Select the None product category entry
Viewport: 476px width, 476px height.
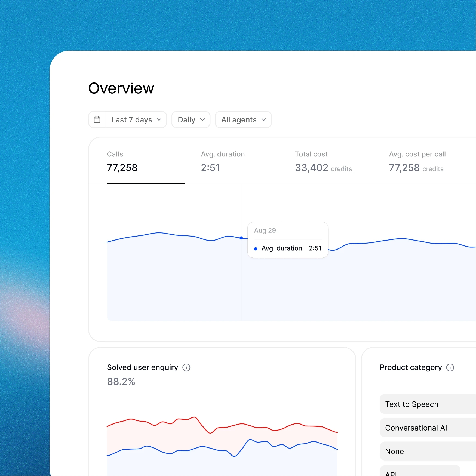tap(394, 451)
